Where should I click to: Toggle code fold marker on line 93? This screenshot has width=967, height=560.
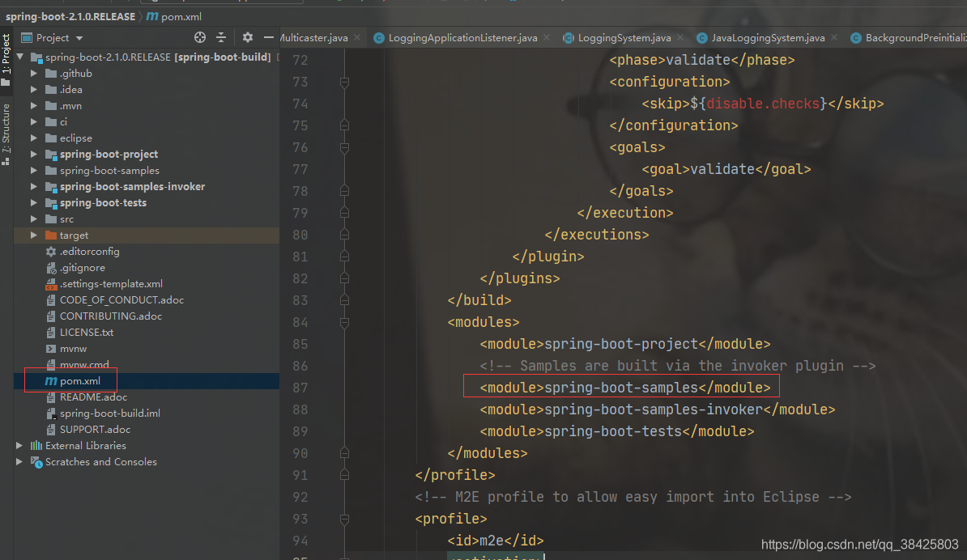click(x=345, y=519)
